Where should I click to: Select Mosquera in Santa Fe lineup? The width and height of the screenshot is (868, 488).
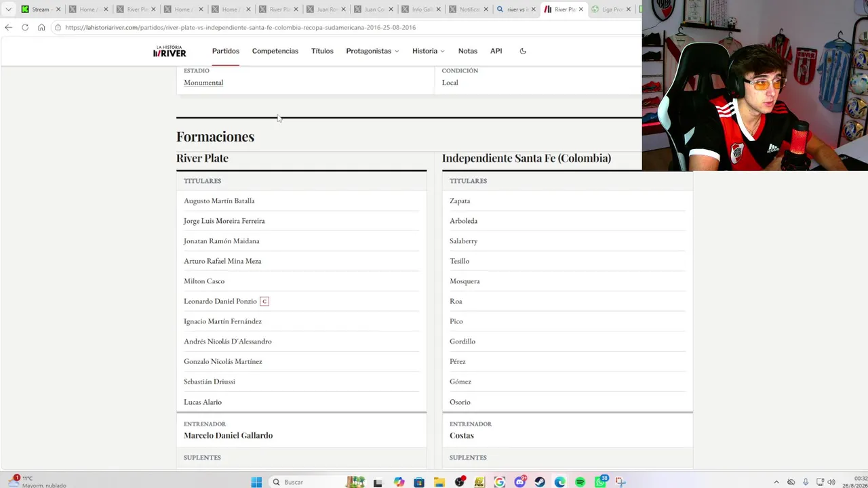pyautogui.click(x=465, y=281)
